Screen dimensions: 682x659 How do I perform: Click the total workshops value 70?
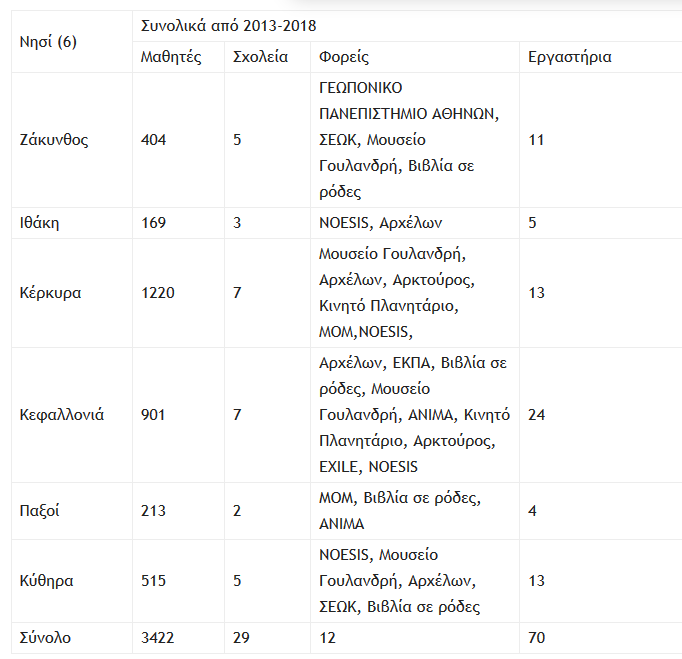click(536, 637)
